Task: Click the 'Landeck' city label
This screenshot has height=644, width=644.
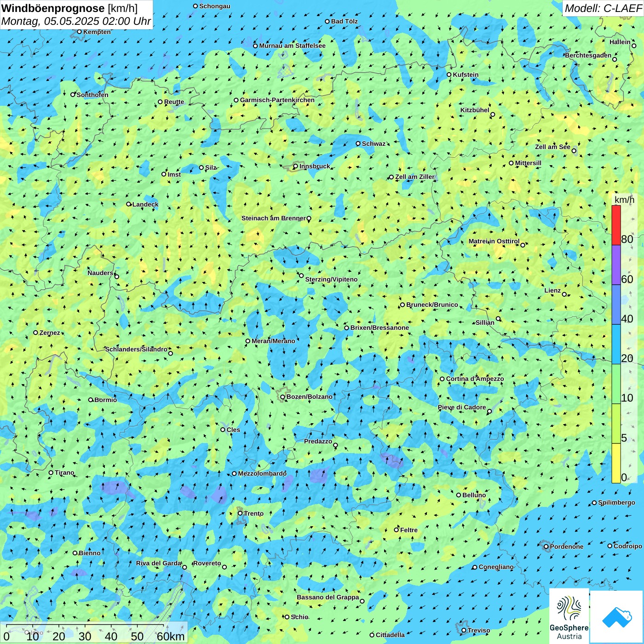Action: point(145,204)
